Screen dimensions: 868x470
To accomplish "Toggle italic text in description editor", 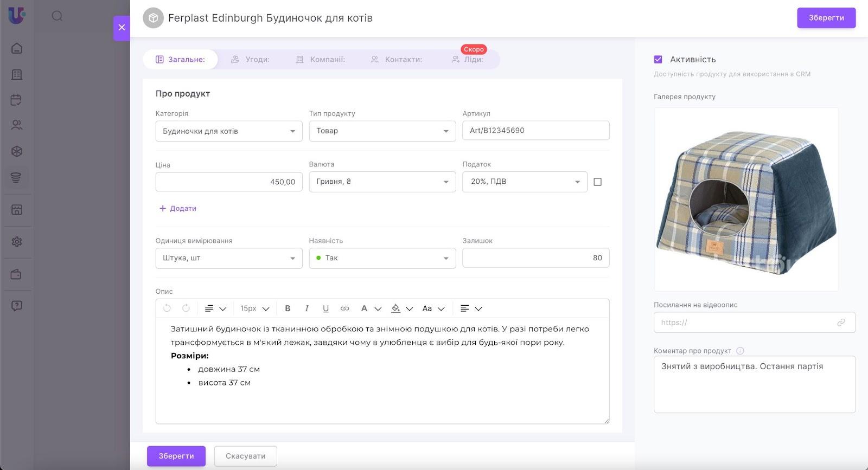I will [x=307, y=308].
